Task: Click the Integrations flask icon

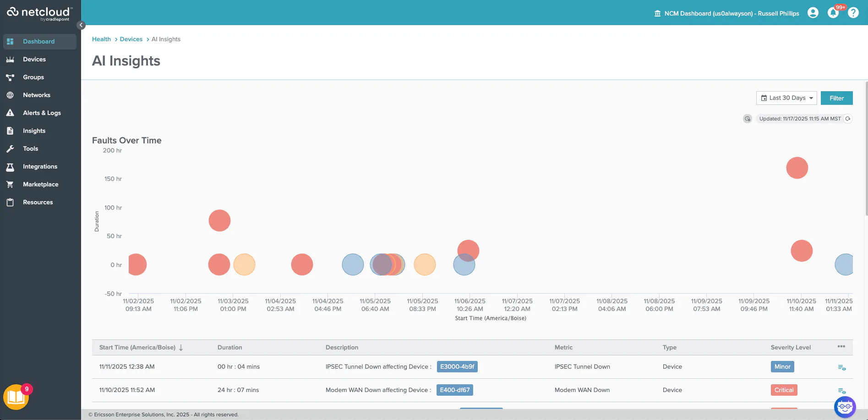Action: coord(10,166)
